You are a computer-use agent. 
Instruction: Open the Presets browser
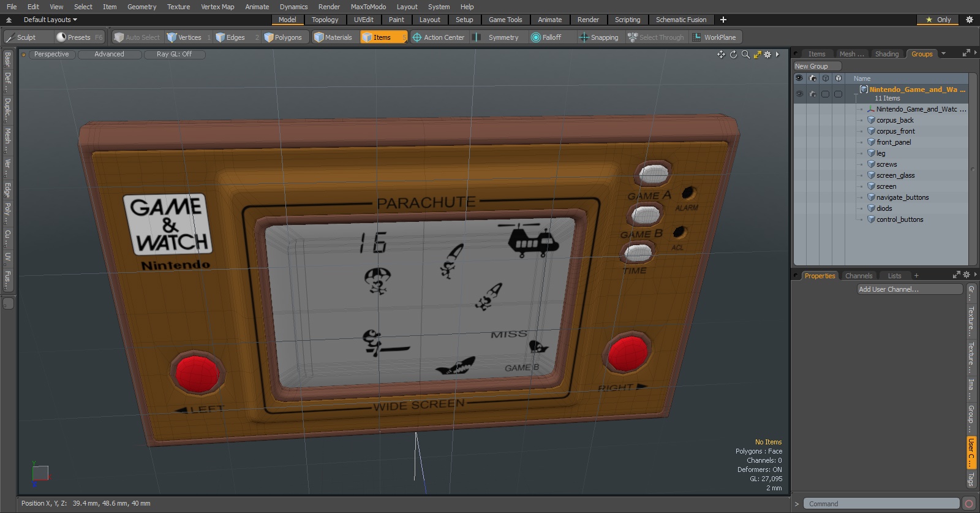point(80,37)
